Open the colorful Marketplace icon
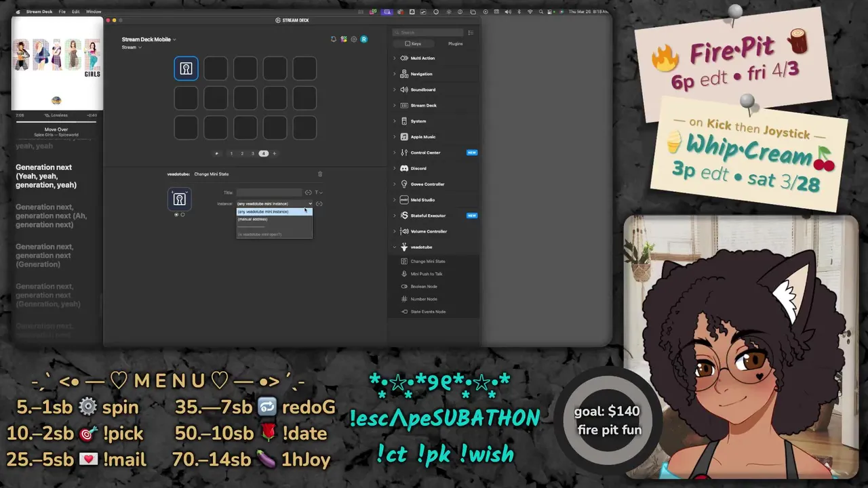 (x=344, y=39)
